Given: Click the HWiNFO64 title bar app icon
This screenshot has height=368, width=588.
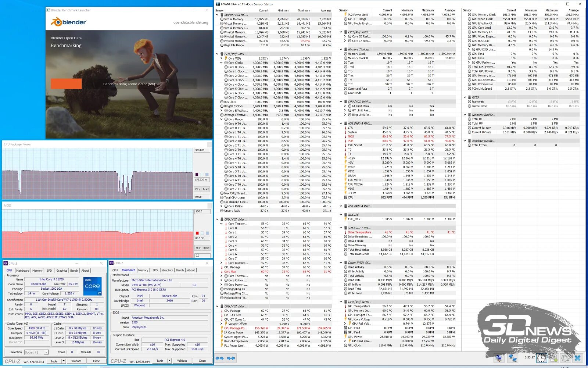Looking at the screenshot, I should [x=218, y=4].
